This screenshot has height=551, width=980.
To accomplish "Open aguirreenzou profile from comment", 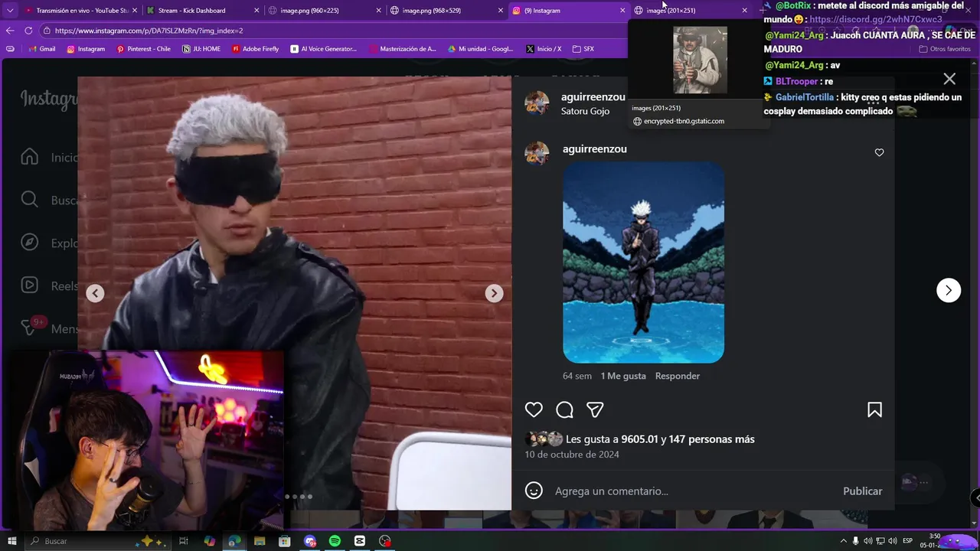I will (x=595, y=149).
